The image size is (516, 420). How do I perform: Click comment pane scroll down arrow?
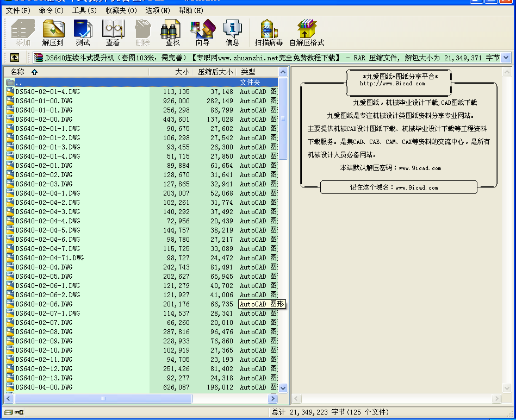(x=507, y=388)
